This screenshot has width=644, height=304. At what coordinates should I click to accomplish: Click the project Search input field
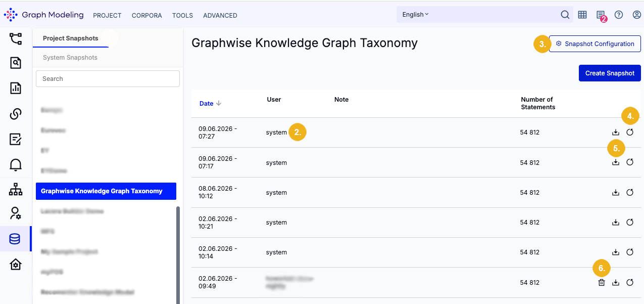click(x=108, y=79)
